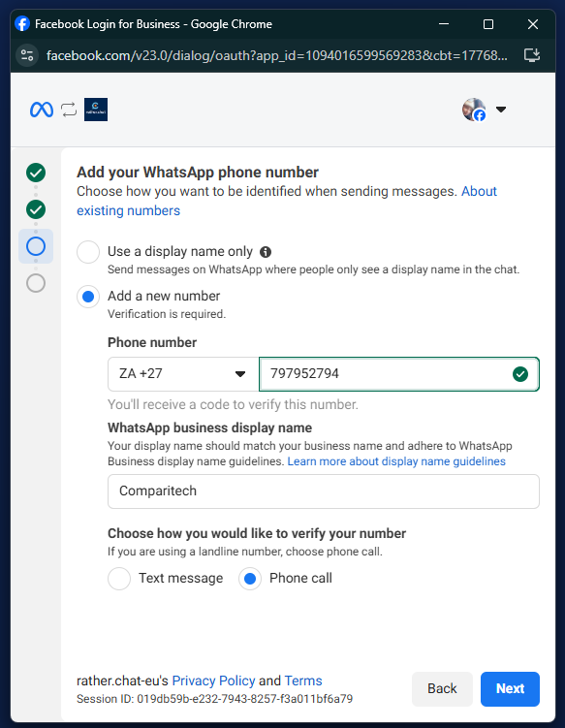This screenshot has height=728, width=565.
Task: Click the phone number input field
Action: pos(399,374)
